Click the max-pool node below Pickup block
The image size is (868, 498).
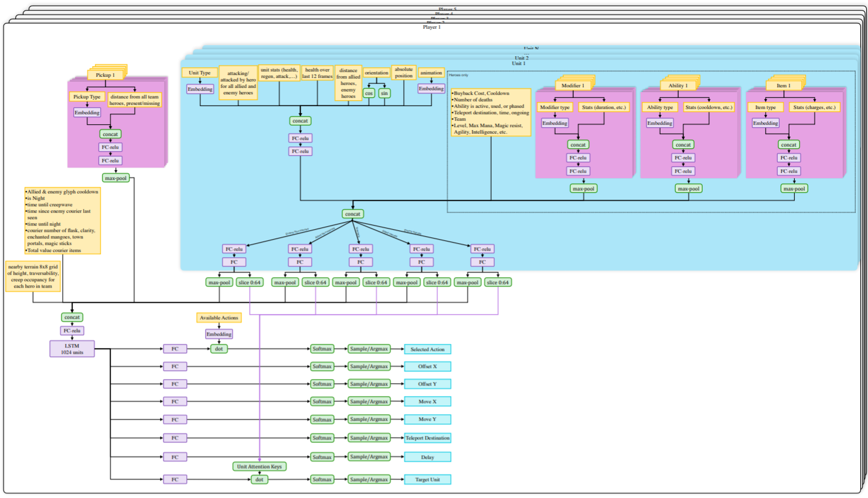coord(115,178)
